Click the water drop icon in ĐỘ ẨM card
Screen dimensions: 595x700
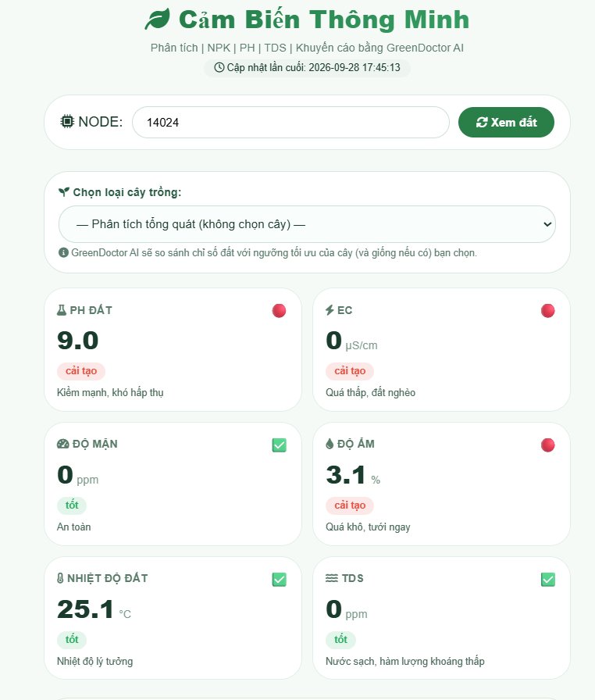330,444
